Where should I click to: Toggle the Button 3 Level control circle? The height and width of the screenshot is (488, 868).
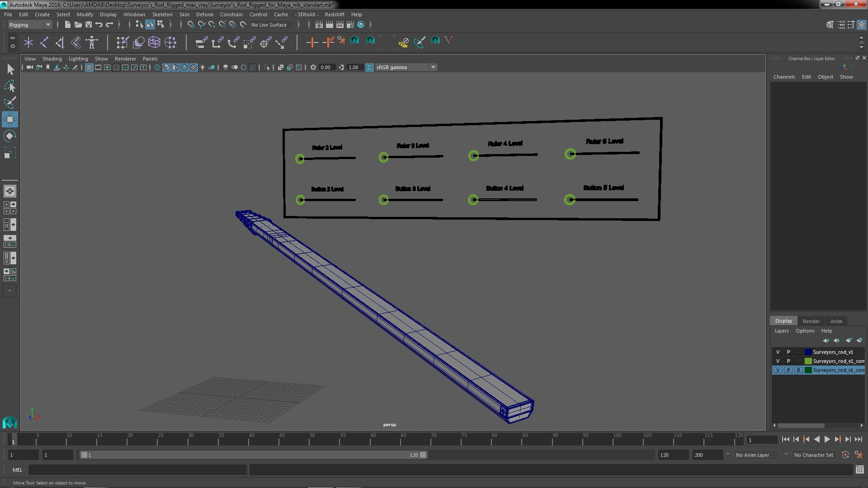click(x=384, y=200)
